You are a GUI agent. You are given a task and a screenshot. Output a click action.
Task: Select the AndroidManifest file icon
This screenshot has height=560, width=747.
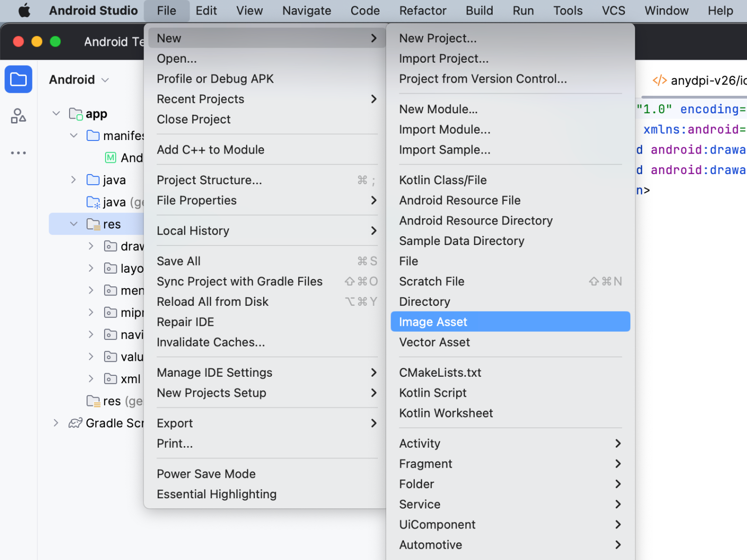(x=110, y=157)
